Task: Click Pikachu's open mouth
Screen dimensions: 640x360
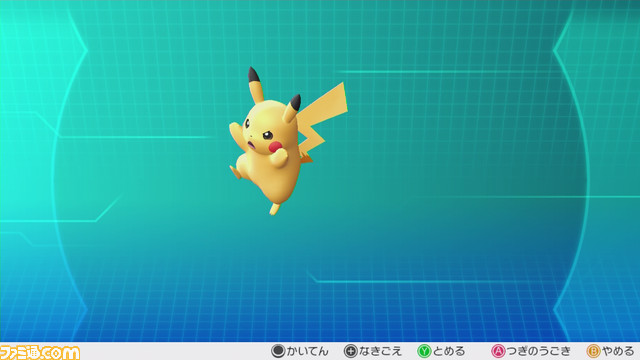Action: [251, 144]
